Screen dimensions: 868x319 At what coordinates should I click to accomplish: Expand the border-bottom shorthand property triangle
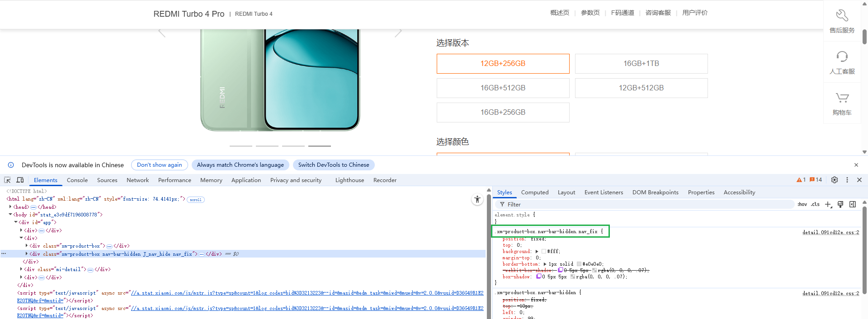point(545,264)
